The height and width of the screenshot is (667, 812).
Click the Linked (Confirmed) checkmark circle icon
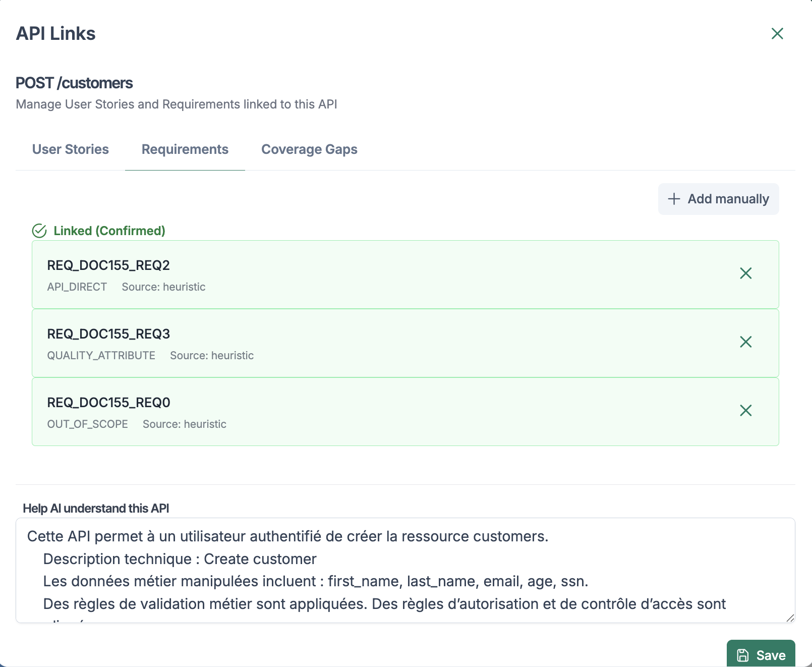click(39, 231)
